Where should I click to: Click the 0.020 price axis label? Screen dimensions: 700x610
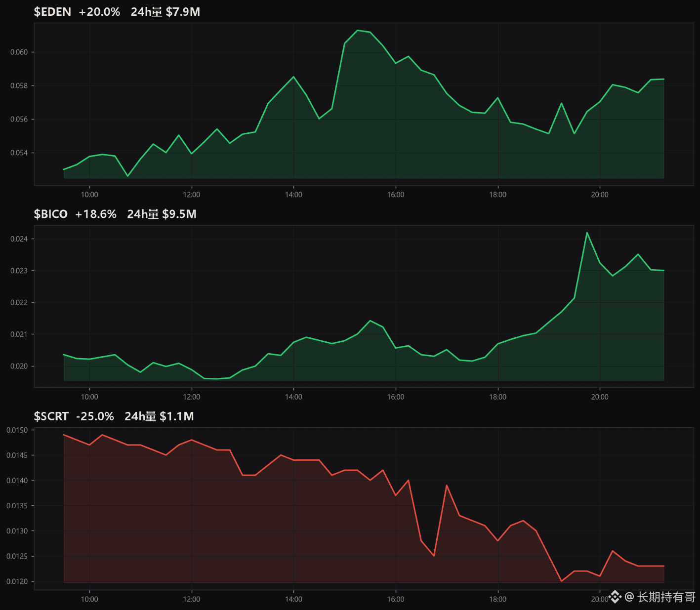tap(19, 366)
